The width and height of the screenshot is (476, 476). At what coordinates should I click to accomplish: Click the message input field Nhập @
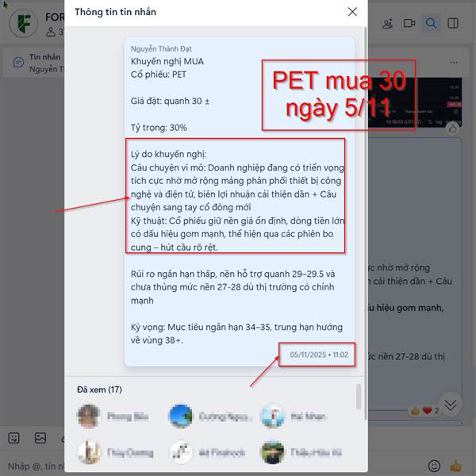click(35, 466)
